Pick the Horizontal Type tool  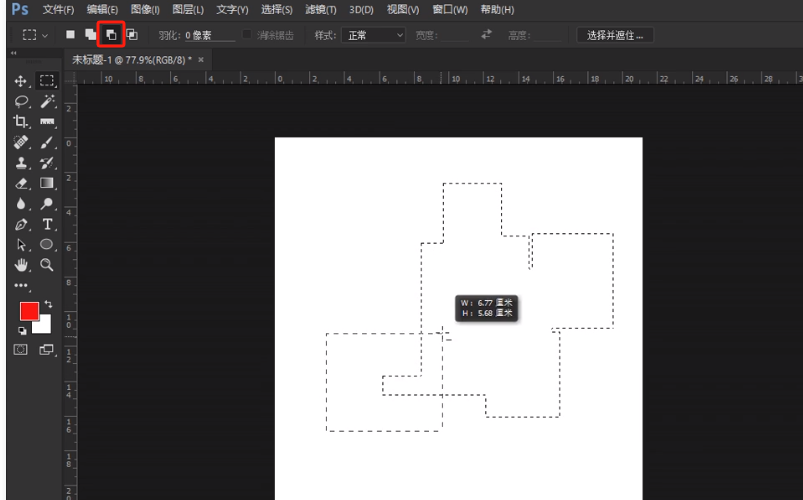pos(47,224)
